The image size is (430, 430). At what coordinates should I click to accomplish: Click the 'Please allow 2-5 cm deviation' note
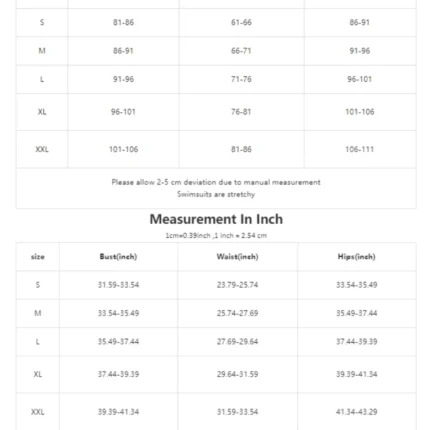pos(216,182)
